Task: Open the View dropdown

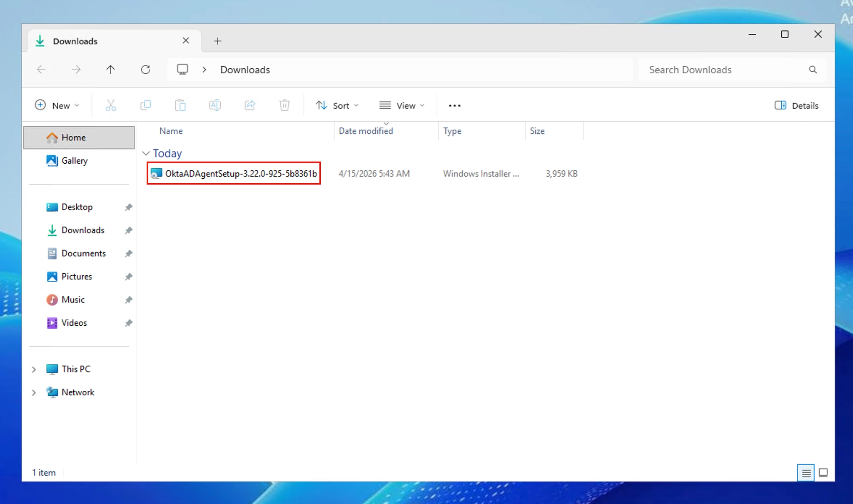Action: tap(402, 105)
